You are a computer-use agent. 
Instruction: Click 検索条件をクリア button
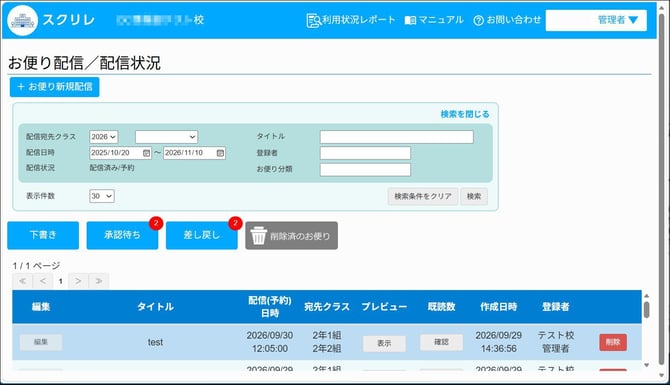[x=423, y=196]
